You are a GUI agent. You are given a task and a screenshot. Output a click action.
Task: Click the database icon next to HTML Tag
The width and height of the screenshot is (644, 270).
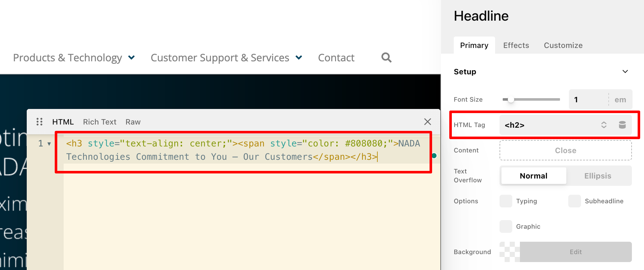click(x=622, y=125)
